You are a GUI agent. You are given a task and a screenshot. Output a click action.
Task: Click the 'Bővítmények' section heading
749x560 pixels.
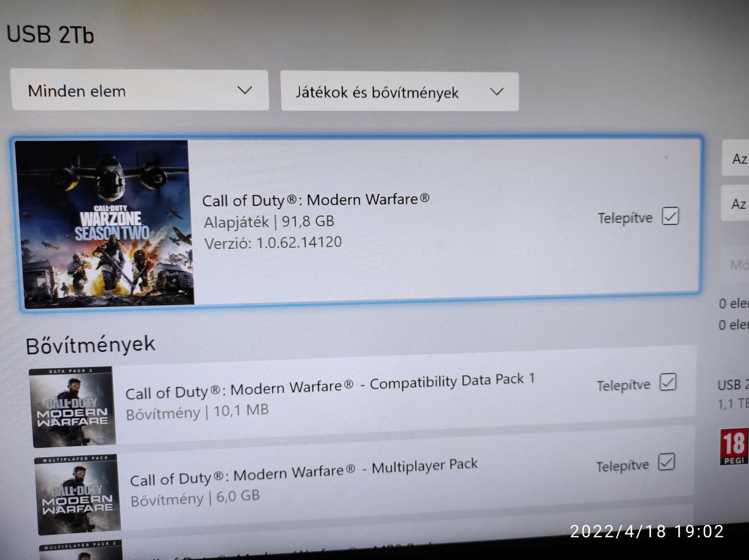[91, 345]
